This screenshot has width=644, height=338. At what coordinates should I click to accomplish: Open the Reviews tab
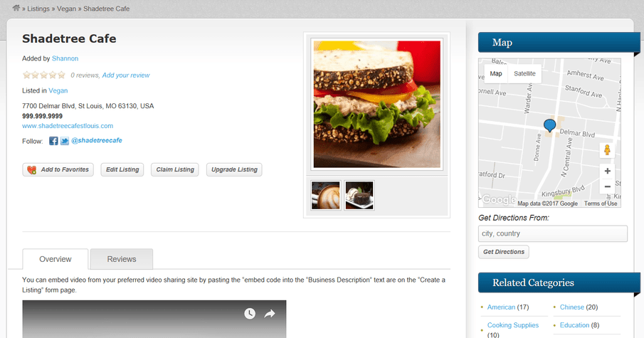point(122,259)
